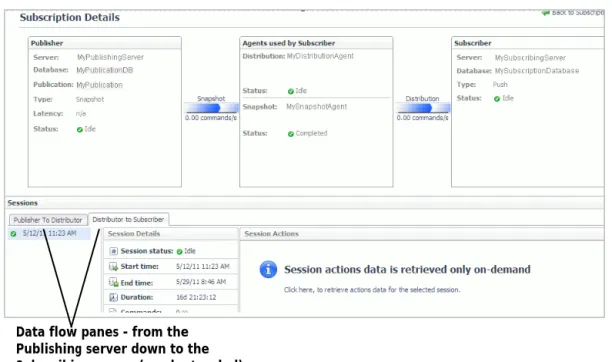Click Snapshot flow 0.00 commands/s rate
This screenshot has width=612, height=362.
coord(211,118)
